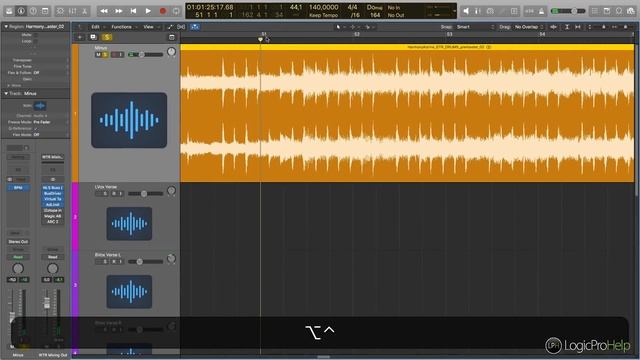Toggle the Metronome click button
Image resolution: width=640 pixels, height=360 pixels.
pyautogui.click(x=541, y=11)
